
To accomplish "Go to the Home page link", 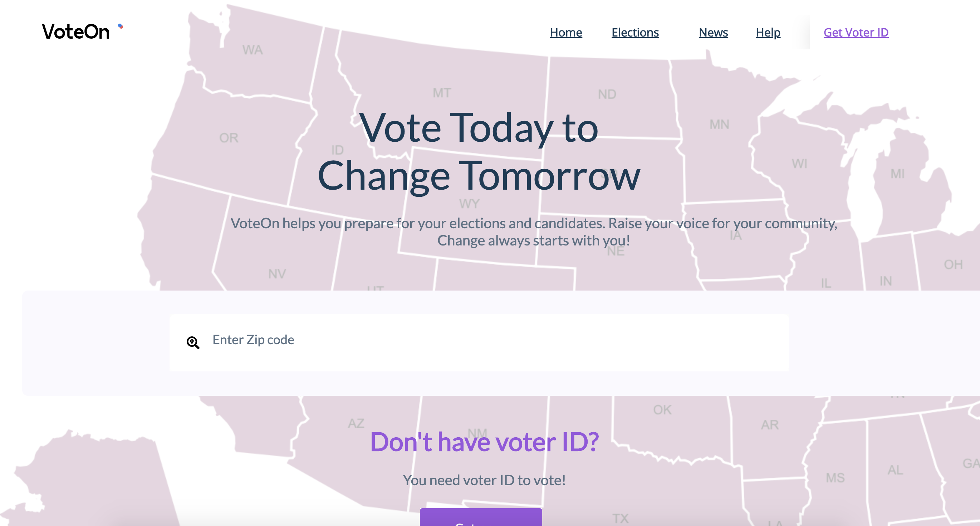I will tap(566, 32).
